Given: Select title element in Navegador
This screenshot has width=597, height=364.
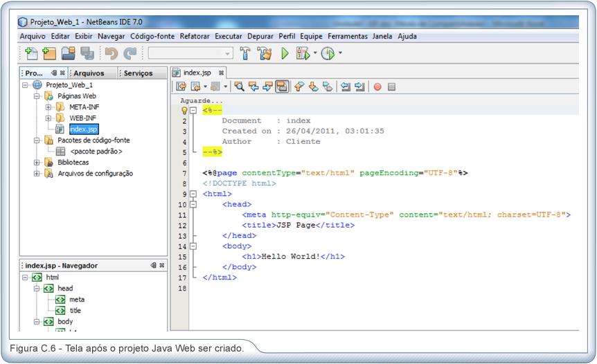Looking at the screenshot, I should point(75,311).
